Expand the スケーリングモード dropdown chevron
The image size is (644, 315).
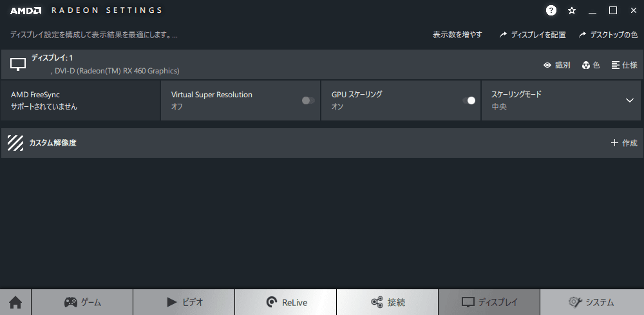click(630, 100)
